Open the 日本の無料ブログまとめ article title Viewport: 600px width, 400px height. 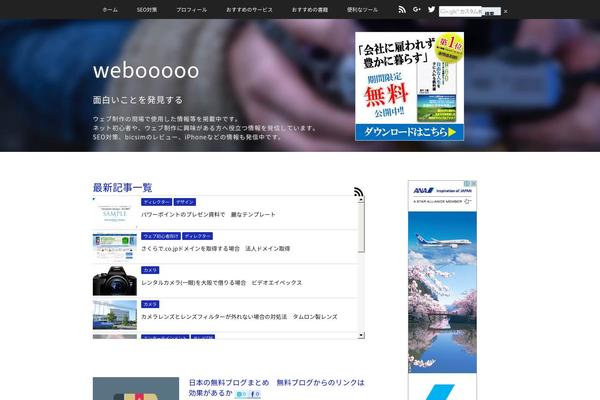276,387
